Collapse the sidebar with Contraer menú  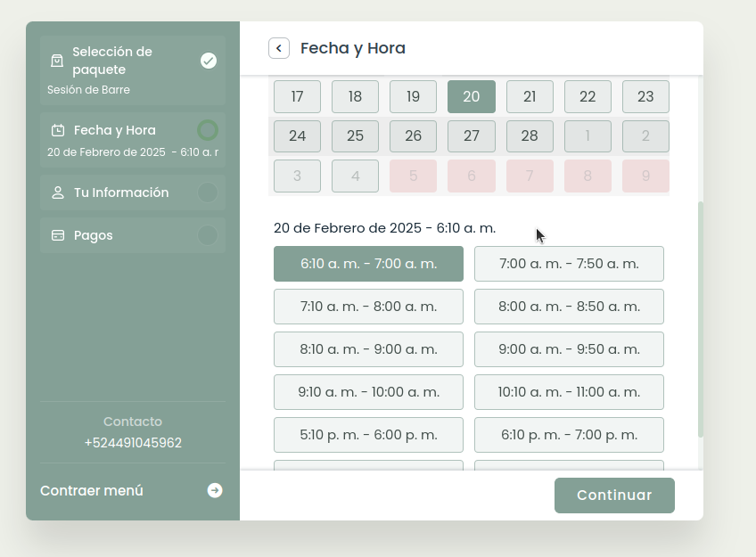click(92, 490)
